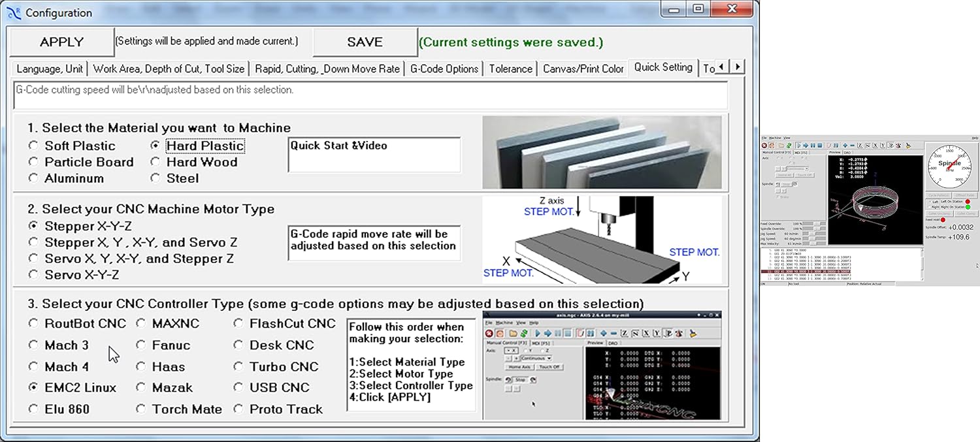The width and height of the screenshot is (980, 442).
Task: Select Rapid, Cutting, Down Move Rate tab
Action: pos(327,69)
